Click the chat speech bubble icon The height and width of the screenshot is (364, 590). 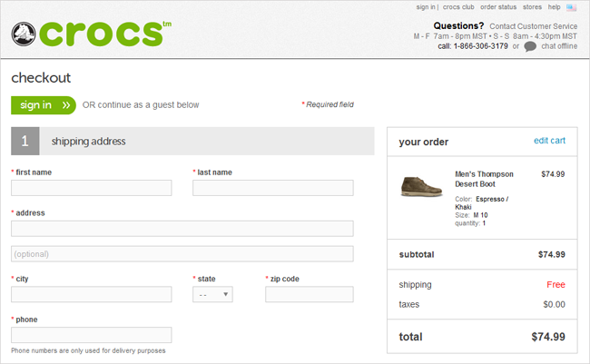[530, 46]
